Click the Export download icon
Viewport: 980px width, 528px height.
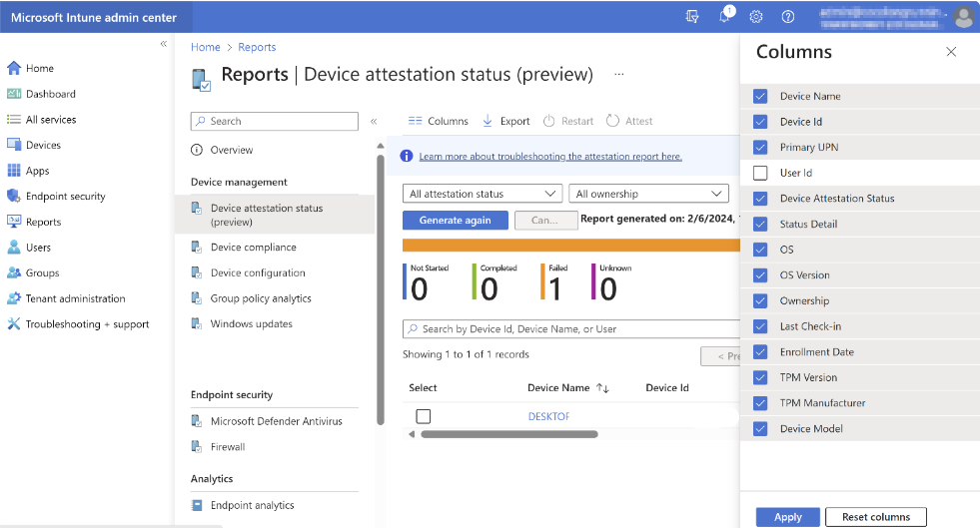pyautogui.click(x=488, y=121)
